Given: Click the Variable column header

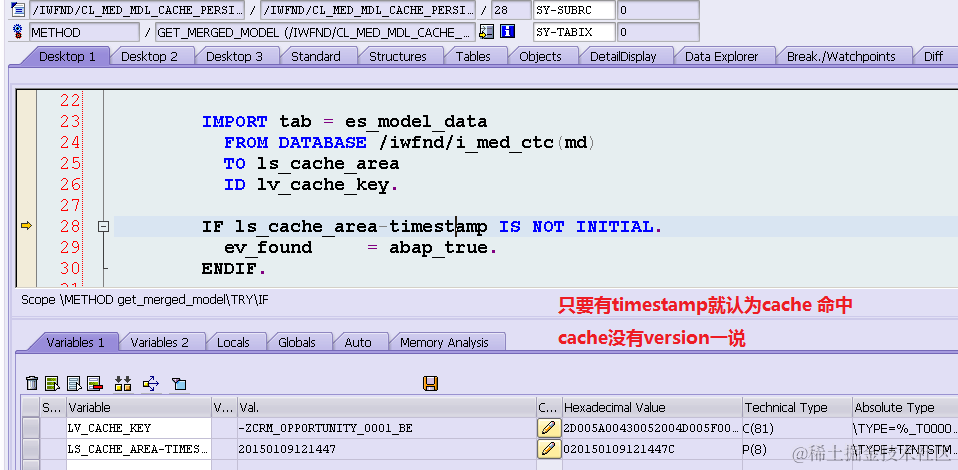Looking at the screenshot, I should (x=139, y=408).
